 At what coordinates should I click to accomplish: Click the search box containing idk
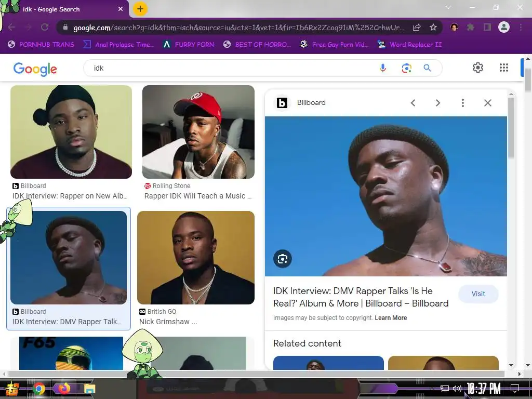(x=231, y=68)
